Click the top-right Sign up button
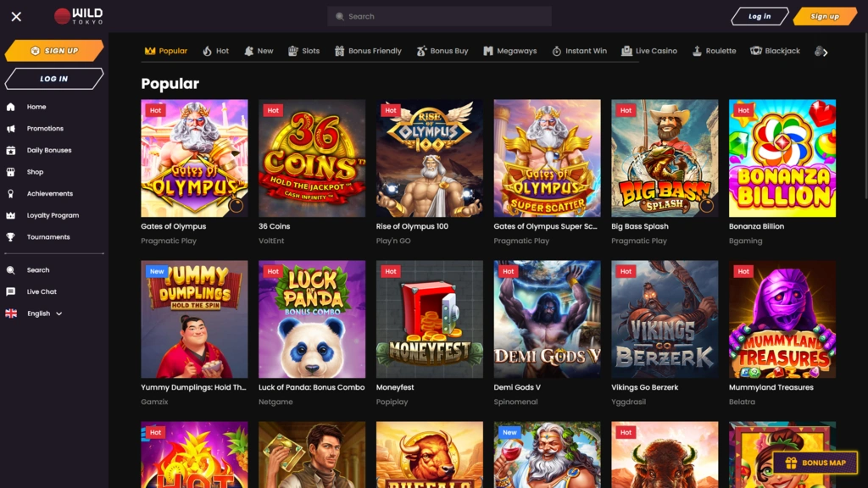868x488 pixels. coord(825,17)
